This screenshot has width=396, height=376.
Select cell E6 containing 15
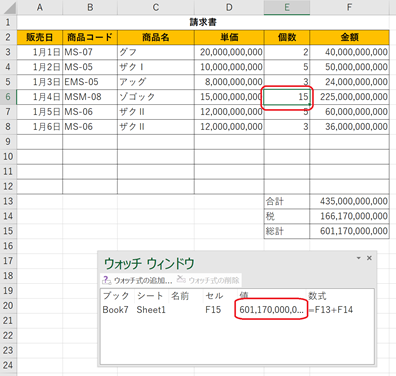click(x=287, y=97)
